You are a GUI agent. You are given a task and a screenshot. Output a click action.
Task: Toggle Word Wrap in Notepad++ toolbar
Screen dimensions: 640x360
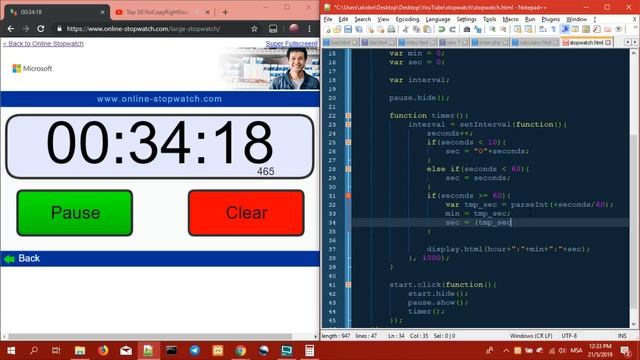(x=543, y=29)
